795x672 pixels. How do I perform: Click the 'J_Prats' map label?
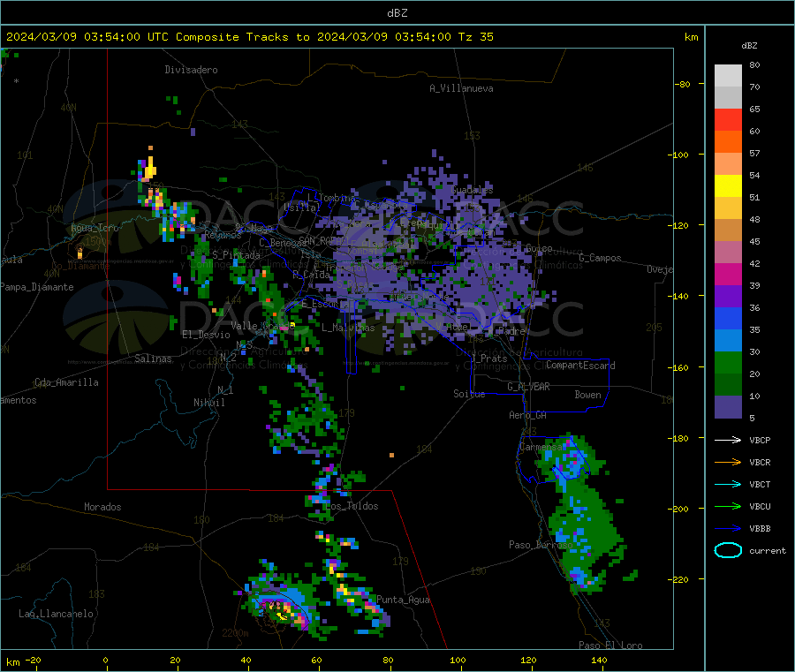coord(488,359)
